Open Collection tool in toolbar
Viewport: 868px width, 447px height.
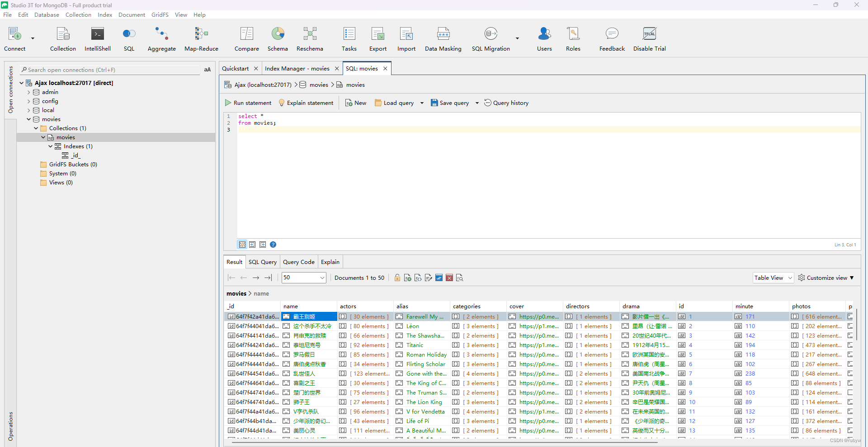[x=63, y=38]
